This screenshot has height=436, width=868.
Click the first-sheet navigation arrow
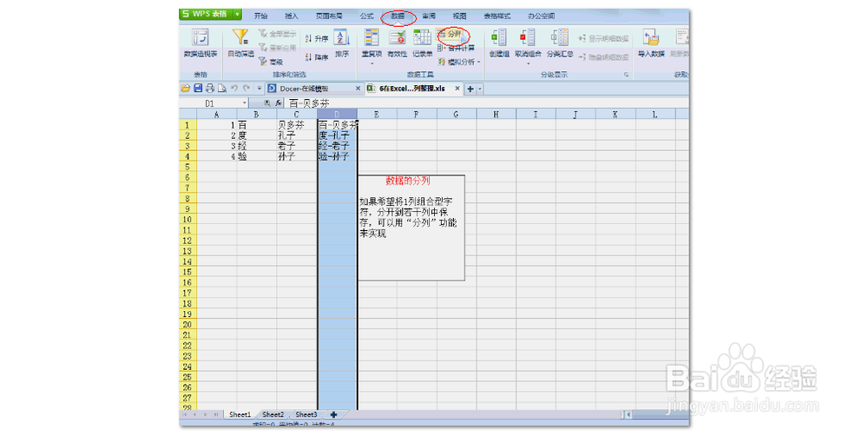[185, 414]
